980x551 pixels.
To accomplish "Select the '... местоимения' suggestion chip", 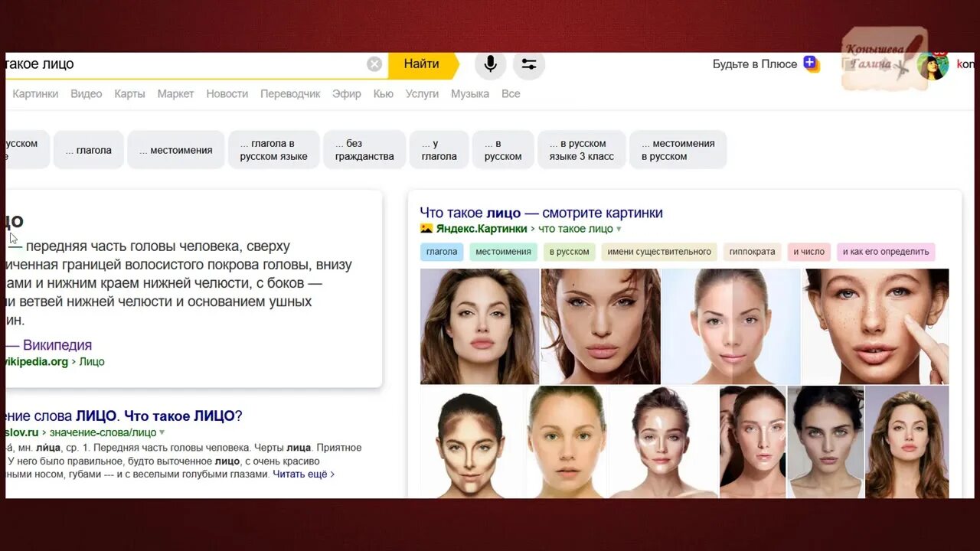I will (x=175, y=150).
